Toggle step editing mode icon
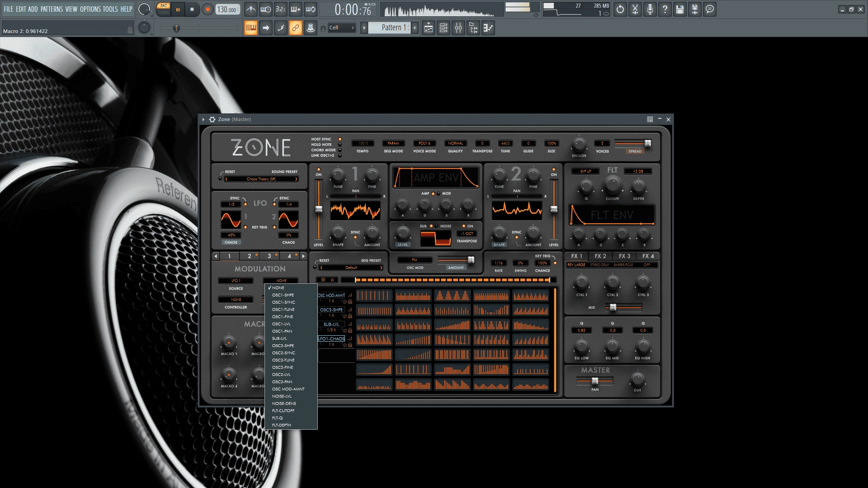This screenshot has height=488, width=868. 281,28
